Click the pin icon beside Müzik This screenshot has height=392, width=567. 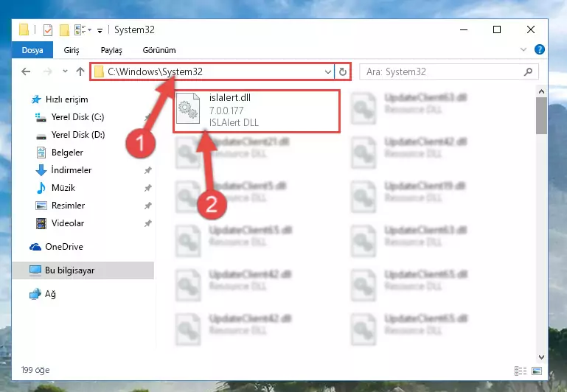point(148,188)
